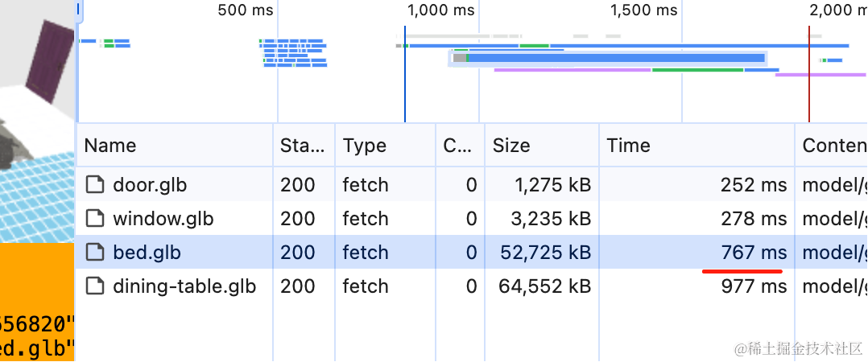Click the 64,552 kB size cell
Image resolution: width=868 pixels, height=362 pixels.
pos(544,286)
